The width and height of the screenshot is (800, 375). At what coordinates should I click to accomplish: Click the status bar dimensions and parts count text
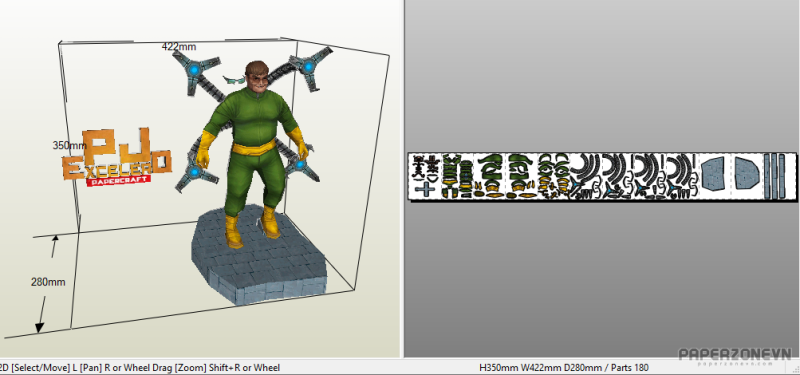pyautogui.click(x=564, y=367)
